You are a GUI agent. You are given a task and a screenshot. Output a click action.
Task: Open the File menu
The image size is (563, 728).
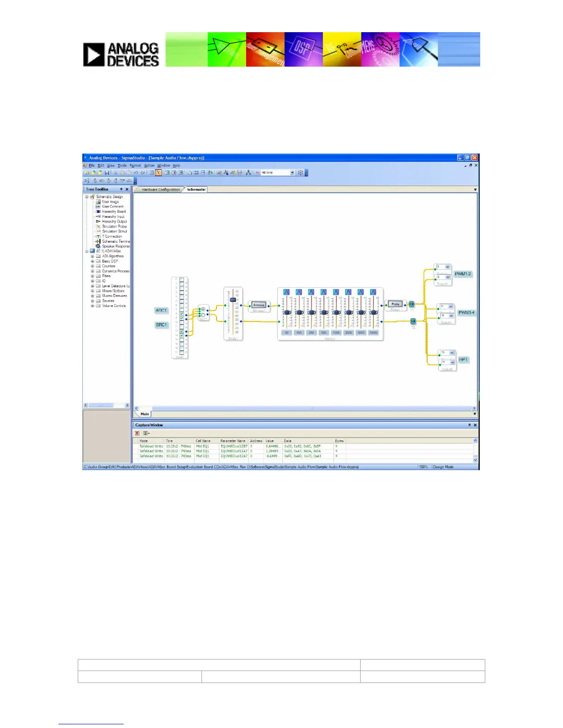click(x=92, y=165)
